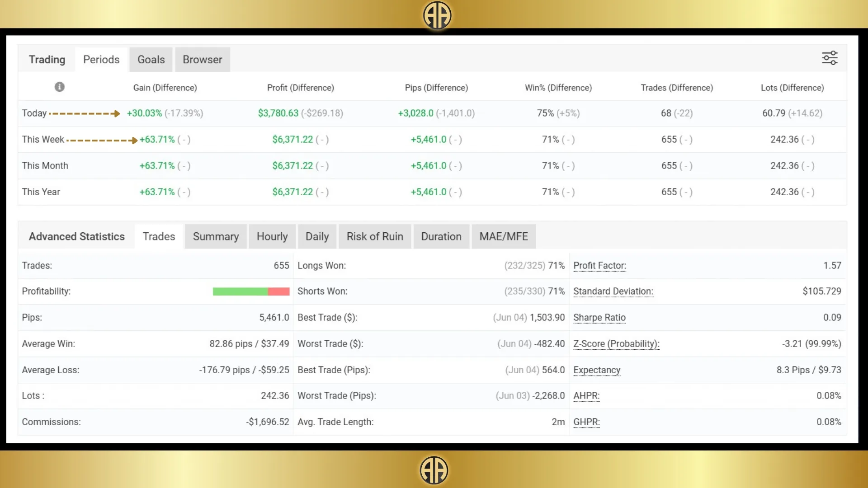
Task: Select the This Month row label
Action: tap(45, 166)
